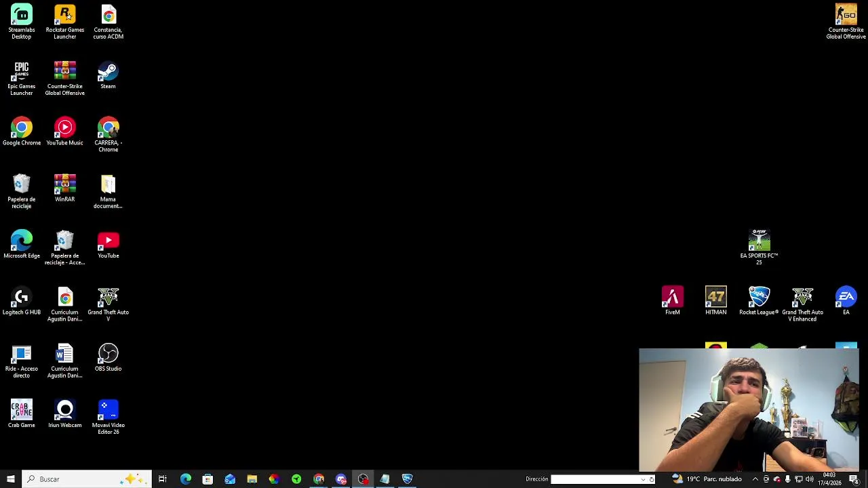Open the Google Chrome desktop shortcut
Viewport: 868px width, 488px height.
click(x=21, y=131)
